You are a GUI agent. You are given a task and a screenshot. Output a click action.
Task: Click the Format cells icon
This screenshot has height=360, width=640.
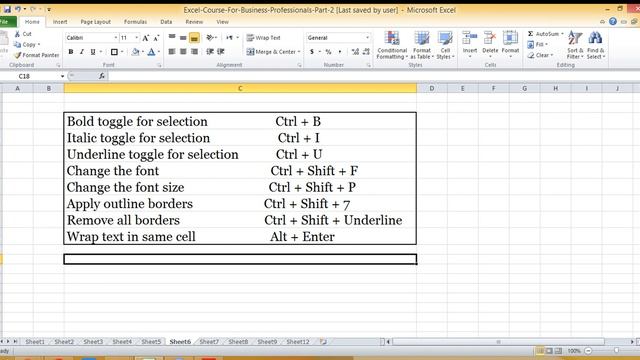click(510, 38)
